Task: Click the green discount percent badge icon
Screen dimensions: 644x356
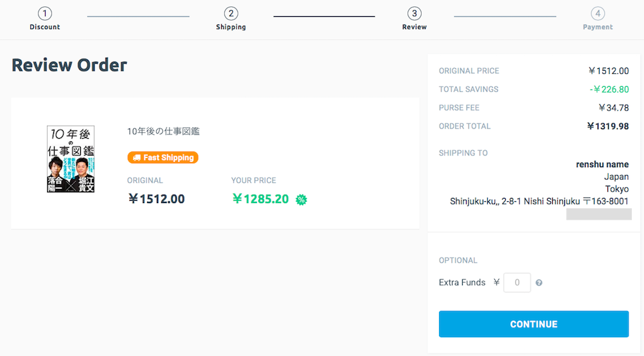Action: point(301,200)
